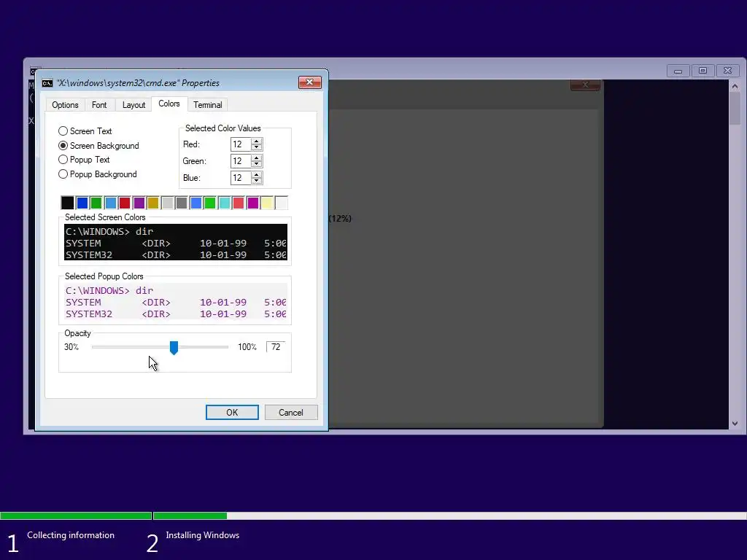Pick the bright red color swatch

(x=239, y=203)
